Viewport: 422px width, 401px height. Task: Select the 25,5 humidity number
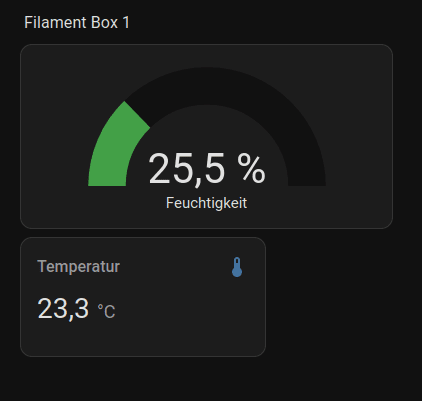[186, 169]
